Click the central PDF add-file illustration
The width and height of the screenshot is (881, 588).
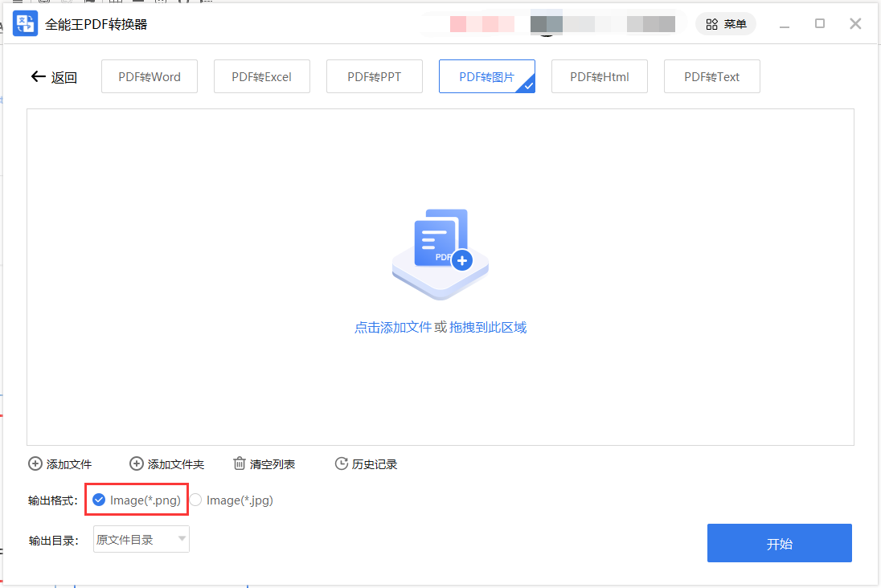[440, 251]
